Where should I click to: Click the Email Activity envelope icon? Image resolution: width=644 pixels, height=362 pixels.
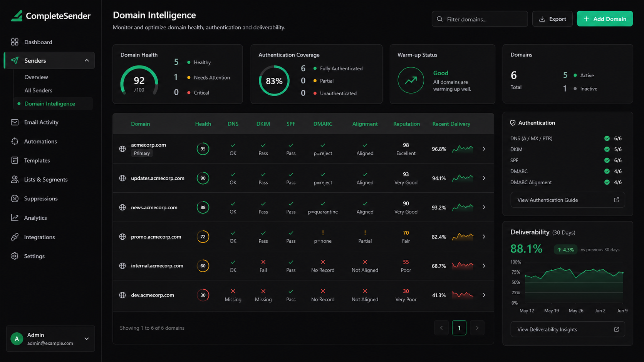pos(15,122)
